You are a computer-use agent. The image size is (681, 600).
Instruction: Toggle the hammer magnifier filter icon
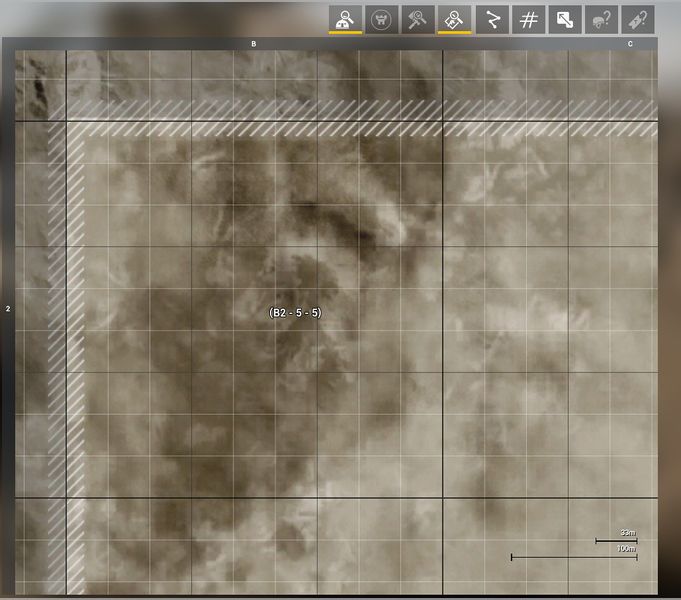tap(418, 20)
